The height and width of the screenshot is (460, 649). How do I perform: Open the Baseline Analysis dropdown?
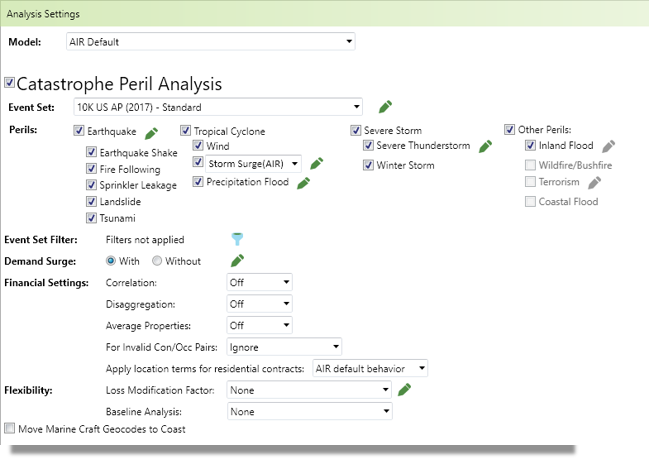tap(310, 411)
